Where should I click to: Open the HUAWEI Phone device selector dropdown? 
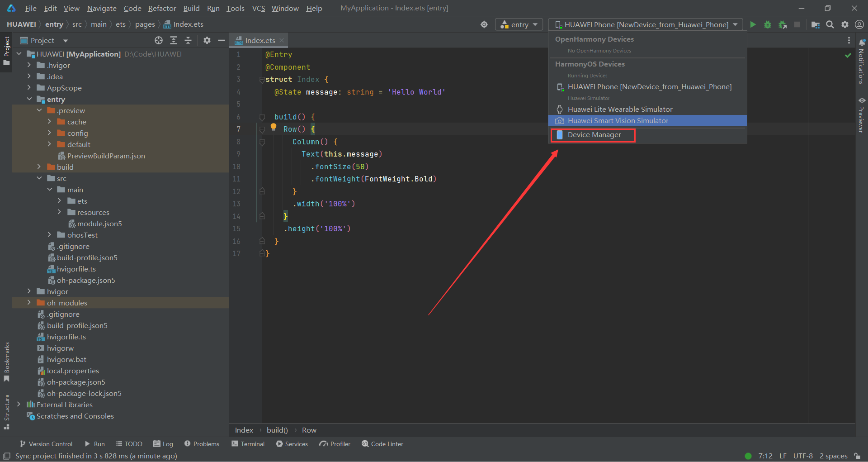click(x=646, y=24)
